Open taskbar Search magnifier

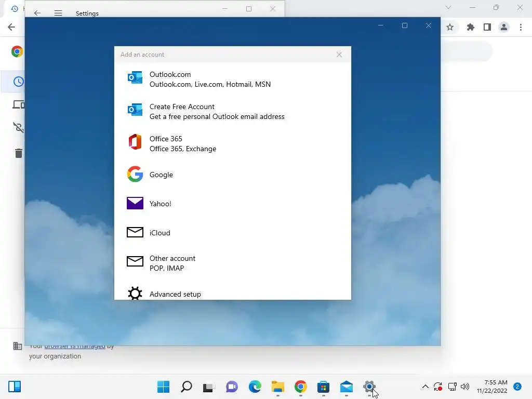click(x=187, y=387)
